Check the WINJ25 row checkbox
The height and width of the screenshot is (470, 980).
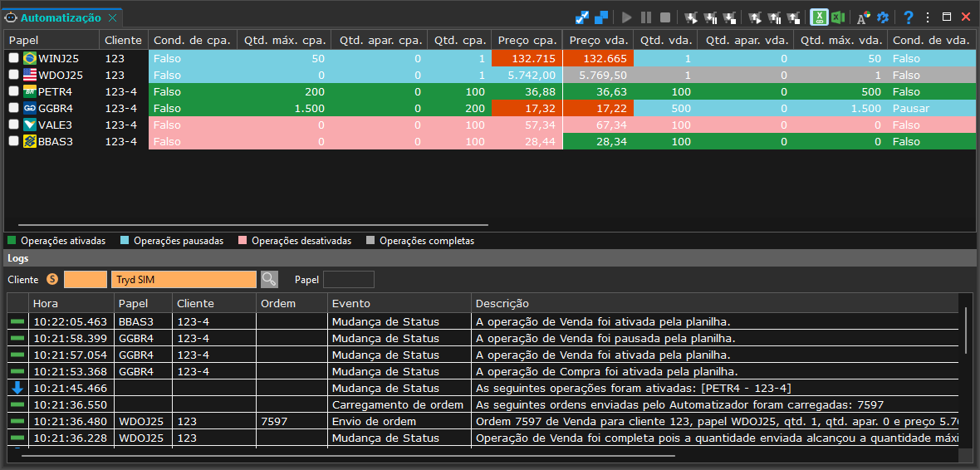click(14, 58)
